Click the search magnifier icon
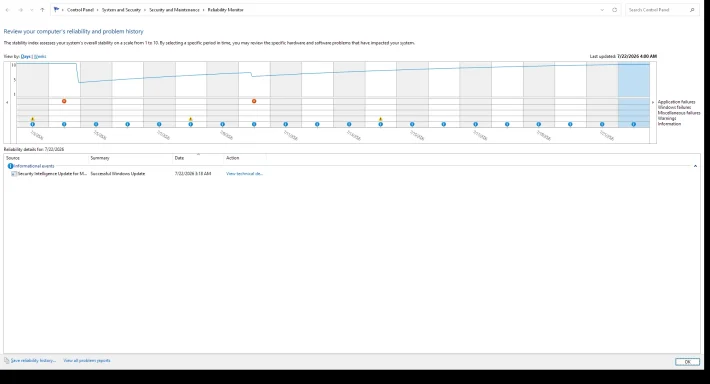The height and width of the screenshot is (384, 710). [x=692, y=10]
